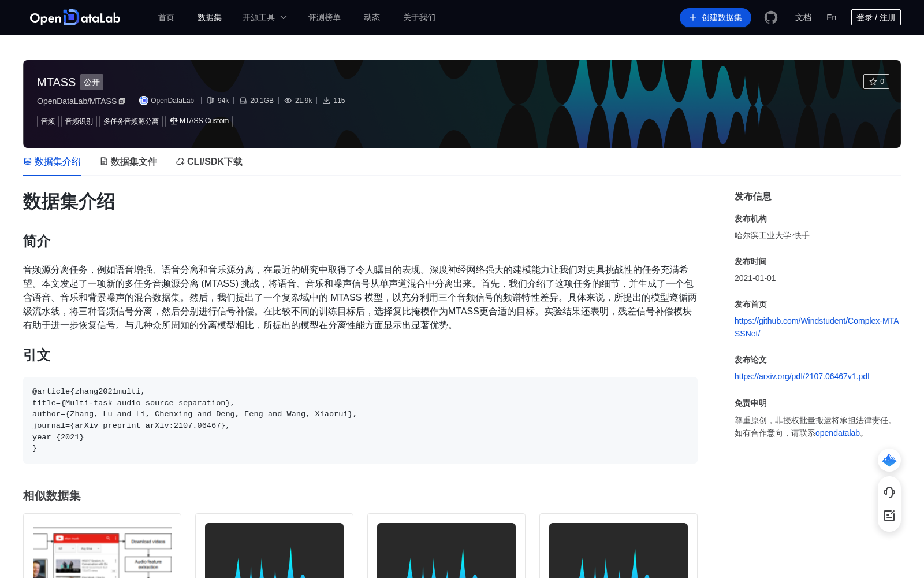Open the GitHub Complex-MTASSNet homepage link
The height and width of the screenshot is (578, 924).
click(x=817, y=327)
